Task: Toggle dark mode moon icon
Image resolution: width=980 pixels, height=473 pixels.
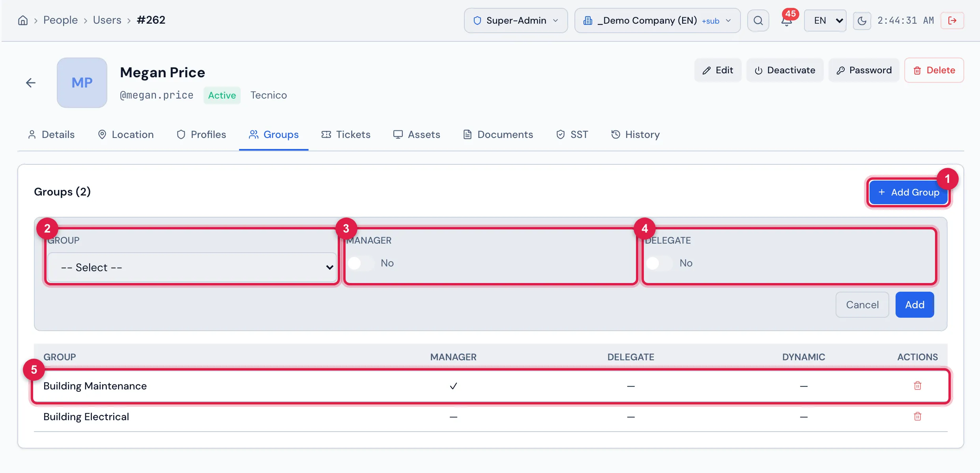Action: (x=862, y=20)
